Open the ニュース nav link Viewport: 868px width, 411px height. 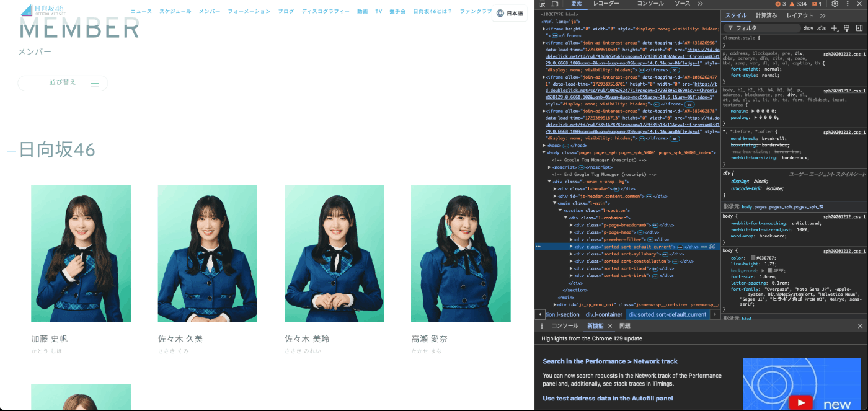pyautogui.click(x=141, y=11)
